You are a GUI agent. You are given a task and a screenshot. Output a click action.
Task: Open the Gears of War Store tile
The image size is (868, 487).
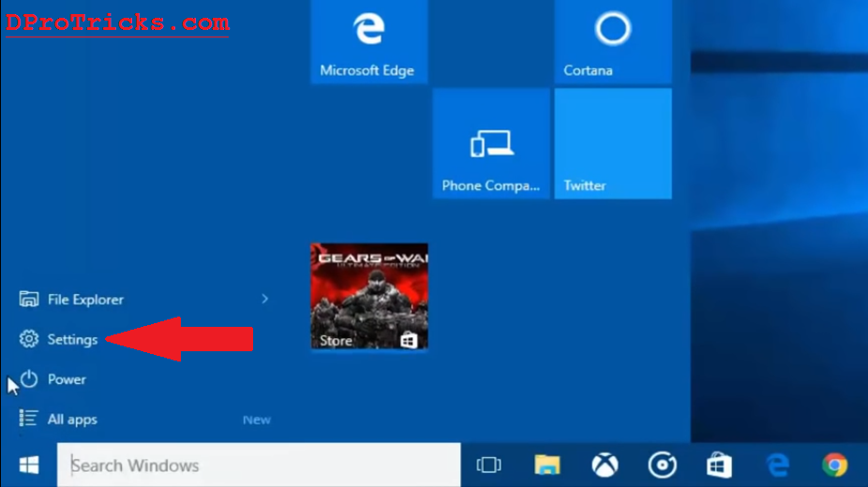tap(369, 296)
